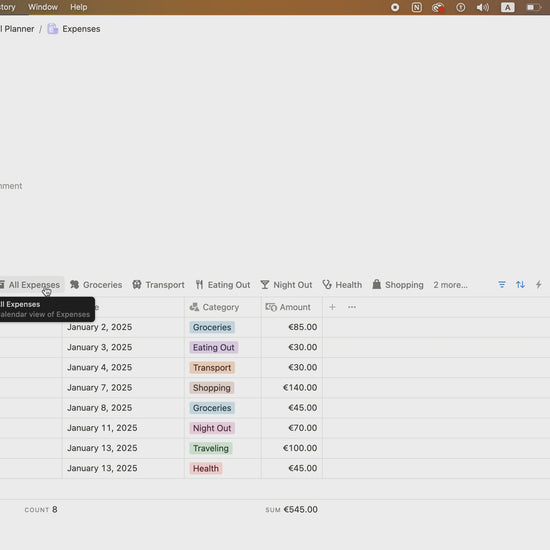This screenshot has height=550, width=550.
Task: Expand the 2 more views dropdown
Action: click(x=450, y=285)
